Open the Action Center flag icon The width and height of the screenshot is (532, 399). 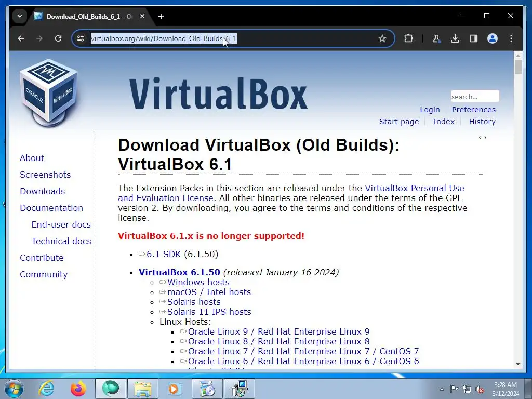454,389
